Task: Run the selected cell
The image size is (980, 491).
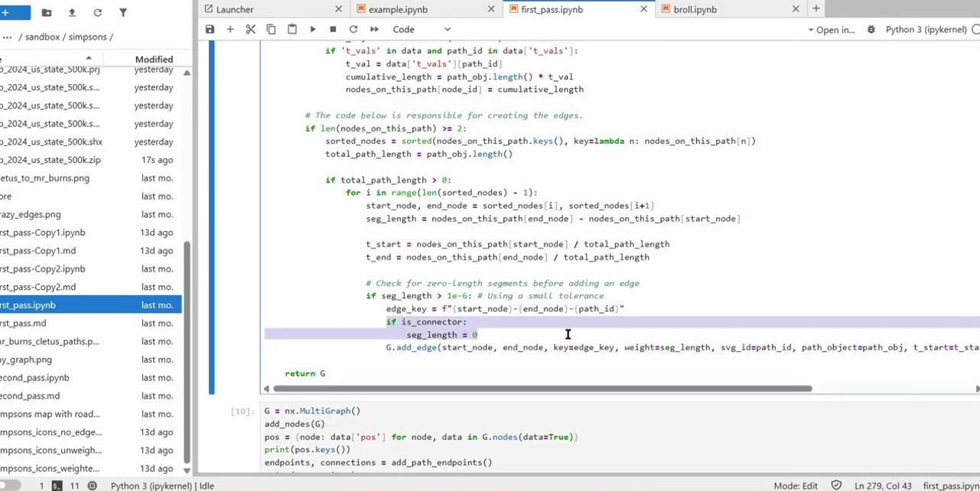Action: tap(312, 29)
